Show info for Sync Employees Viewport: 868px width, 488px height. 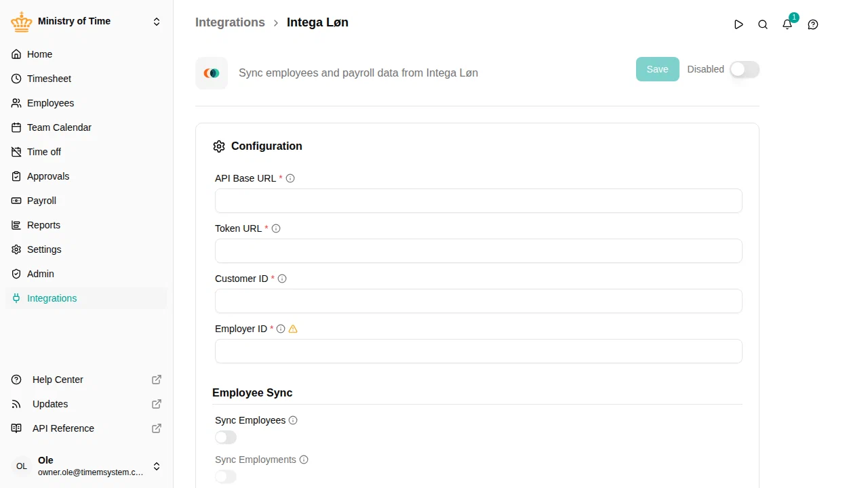293,420
